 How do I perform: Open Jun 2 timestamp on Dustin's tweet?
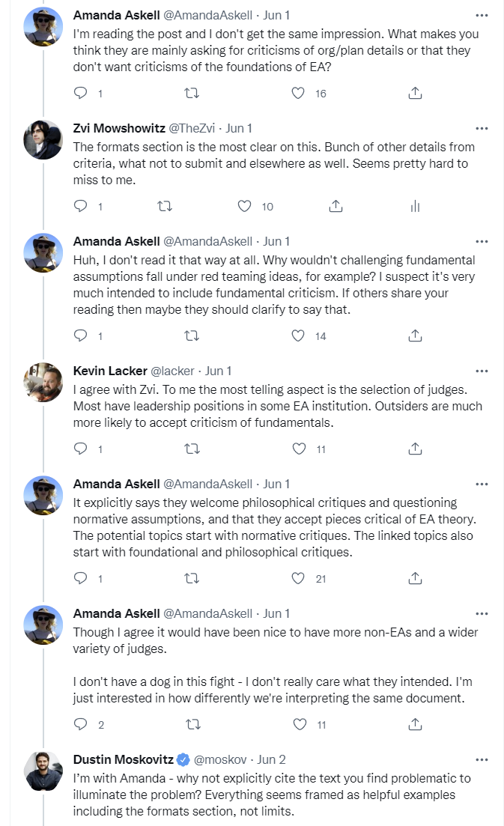(273, 759)
